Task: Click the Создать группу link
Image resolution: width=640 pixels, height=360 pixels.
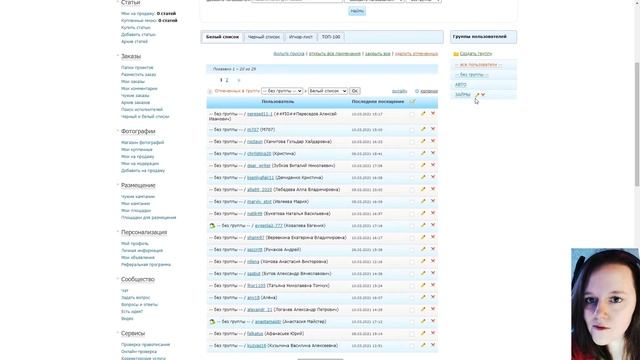Action: (476, 54)
